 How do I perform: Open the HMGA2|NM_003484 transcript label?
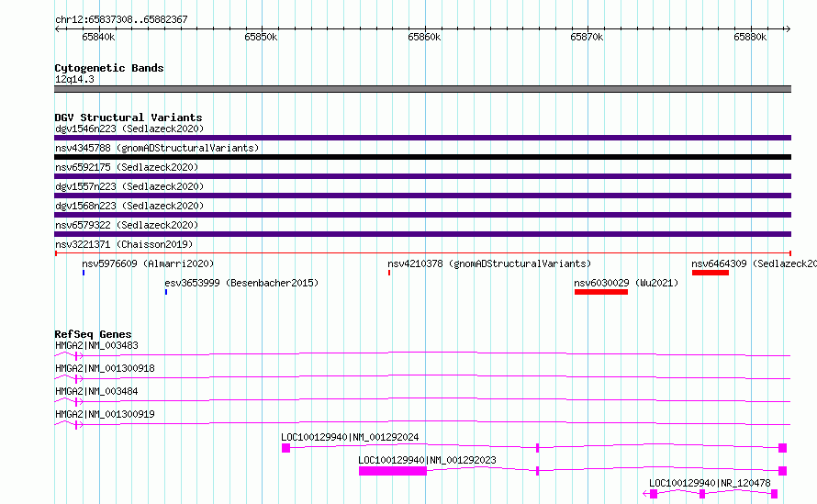96,391
